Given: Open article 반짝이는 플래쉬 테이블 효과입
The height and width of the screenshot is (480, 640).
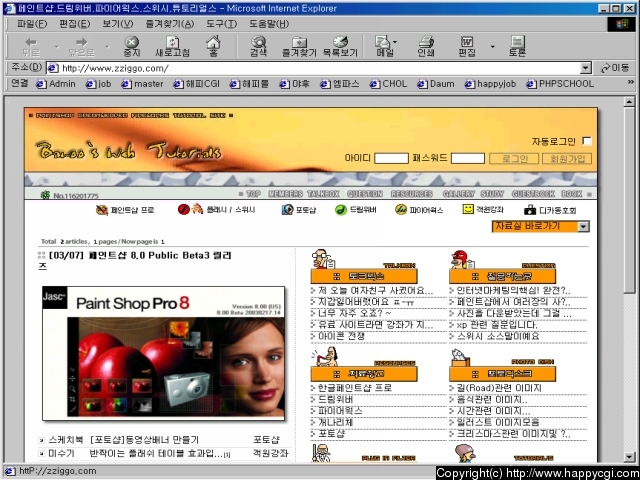Looking at the screenshot, I should tap(156, 453).
